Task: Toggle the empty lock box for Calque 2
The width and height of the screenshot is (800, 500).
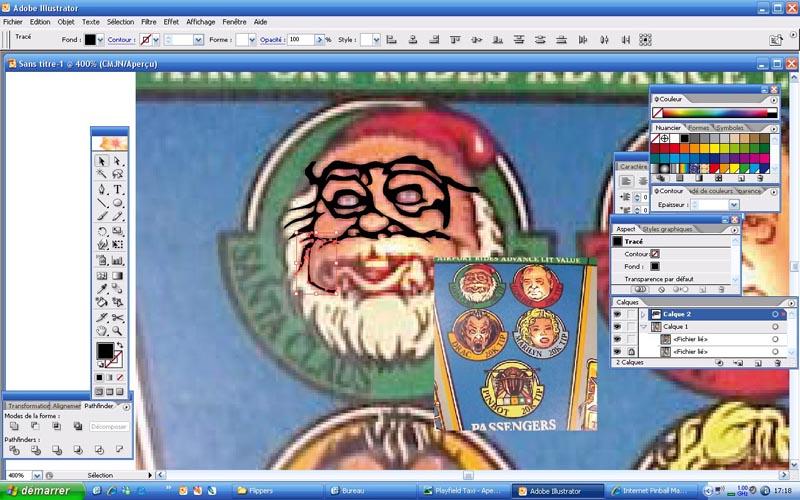Action: tap(631, 314)
